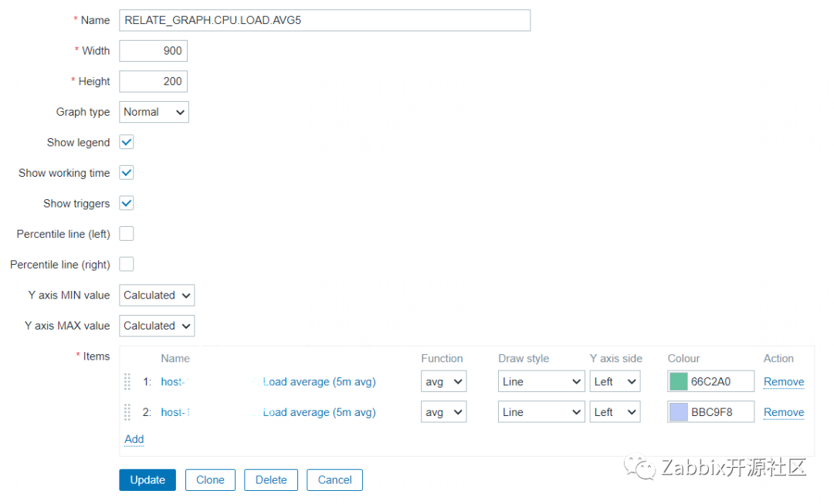Click the lavender BBC9F8 colour swatch
This screenshot has width=834, height=504.
679,412
